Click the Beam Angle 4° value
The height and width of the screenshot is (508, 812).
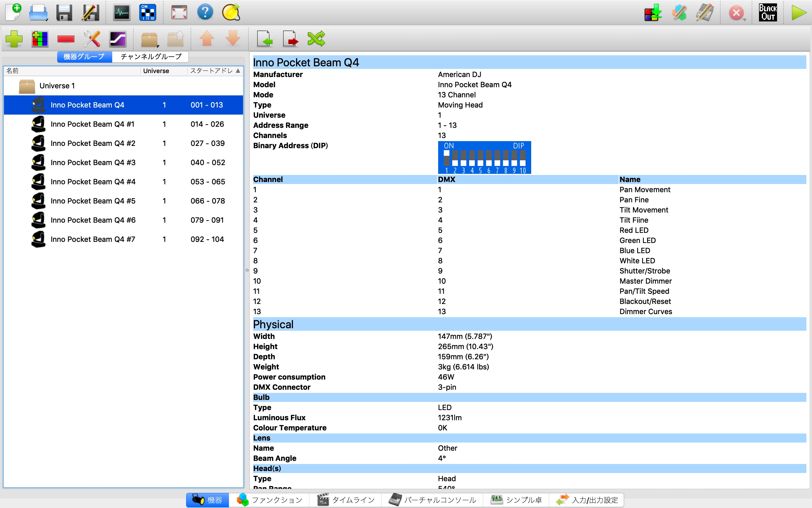coord(442,458)
